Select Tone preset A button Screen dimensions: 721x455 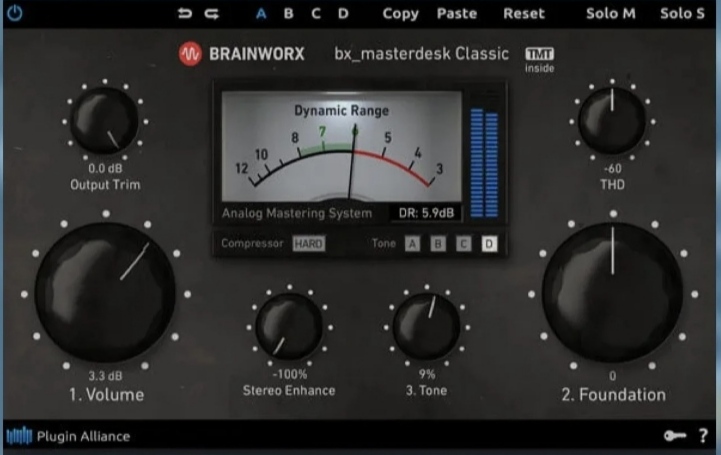(x=412, y=244)
